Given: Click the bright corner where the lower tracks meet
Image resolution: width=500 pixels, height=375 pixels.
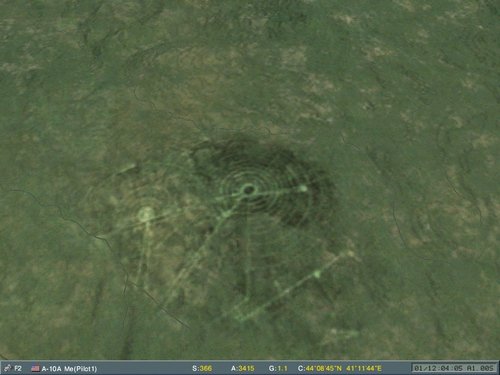Looking at the screenshot, I should click(x=241, y=316).
